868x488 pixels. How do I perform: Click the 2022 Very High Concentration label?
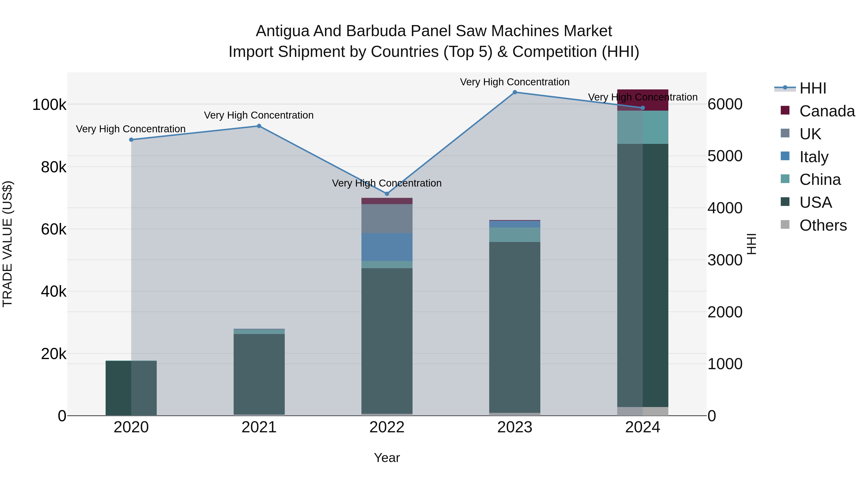click(387, 183)
